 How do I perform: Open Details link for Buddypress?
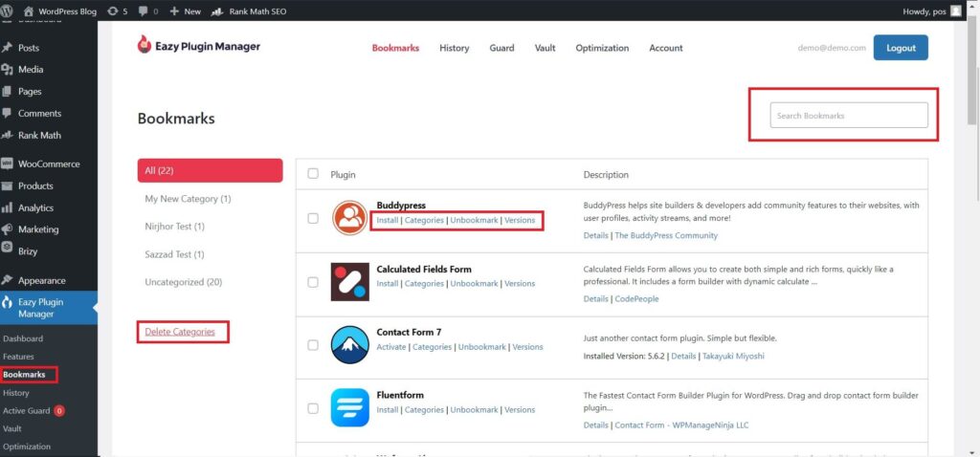tap(595, 235)
